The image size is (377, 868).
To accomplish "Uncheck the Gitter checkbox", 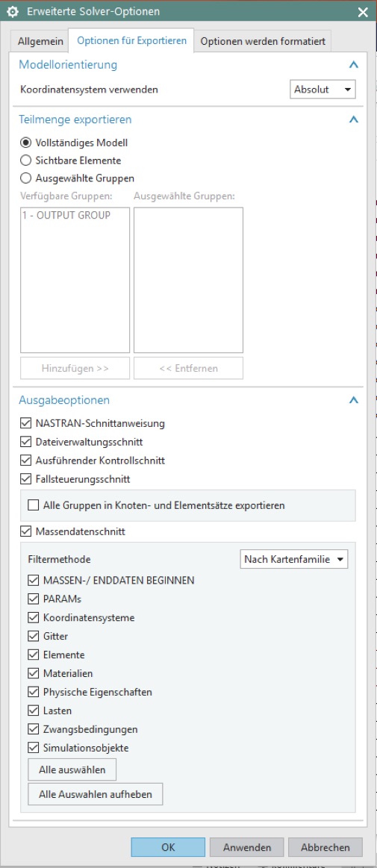I will (x=33, y=636).
